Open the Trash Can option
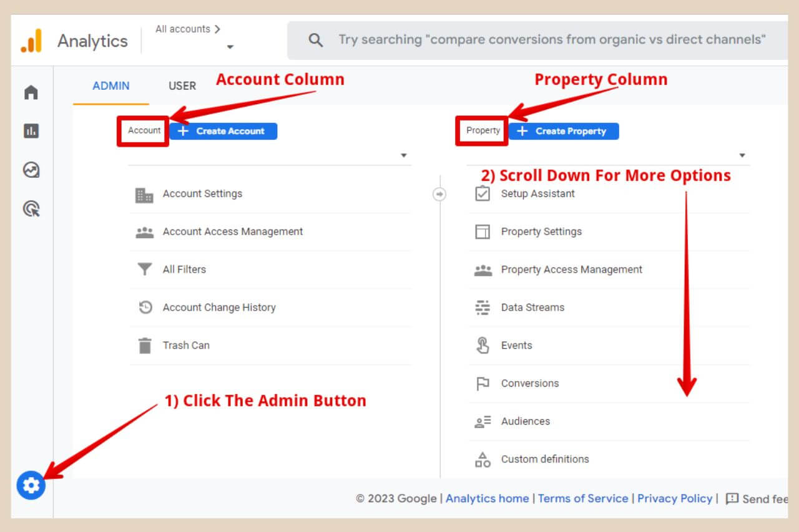Screen dimensions: 799x532 [x=186, y=345]
